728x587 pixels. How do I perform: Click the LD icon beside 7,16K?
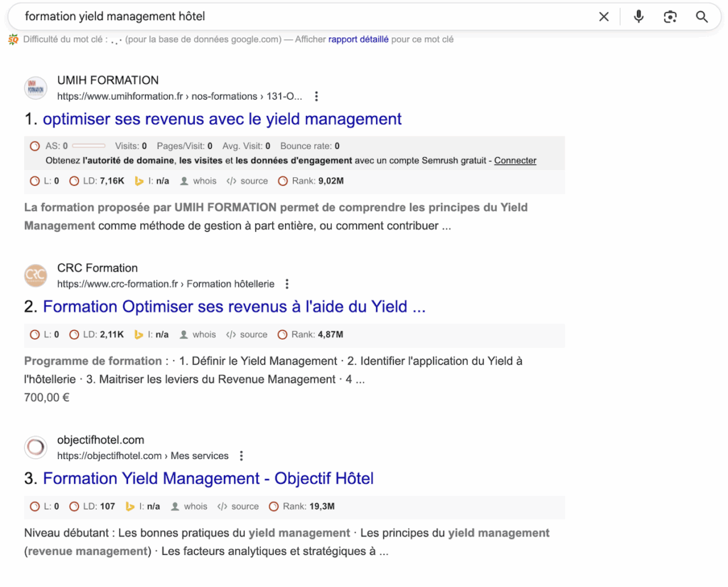pyautogui.click(x=74, y=181)
